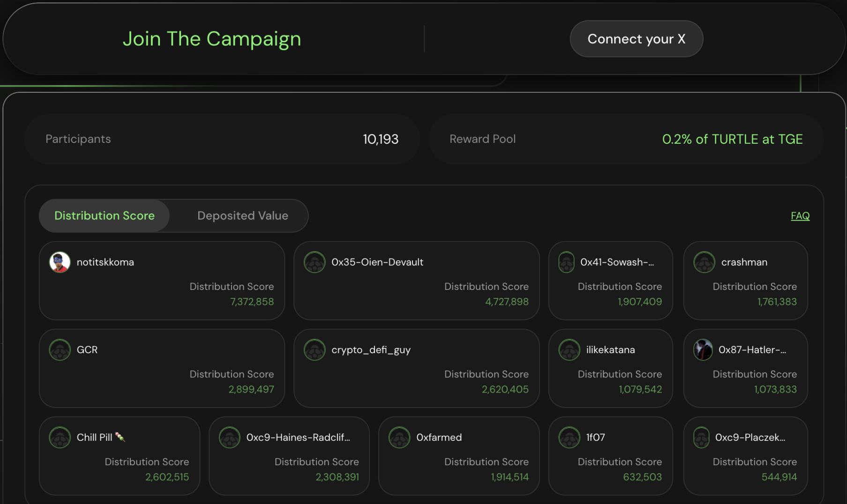This screenshot has width=847, height=504.
Task: Click notitskkoma's profile avatar
Action: point(60,262)
